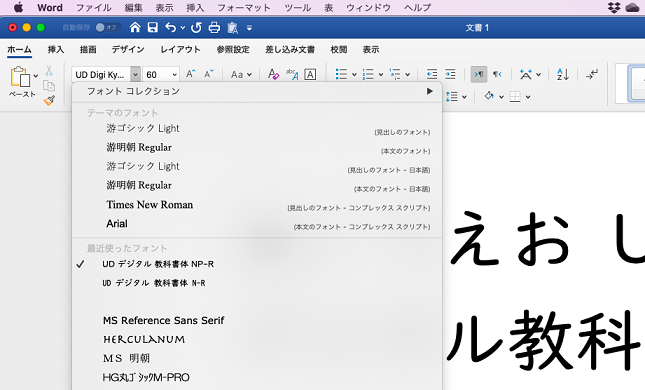Image resolution: width=645 pixels, height=390 pixels.
Task: Click the Undo arrow icon
Action: tap(170, 28)
